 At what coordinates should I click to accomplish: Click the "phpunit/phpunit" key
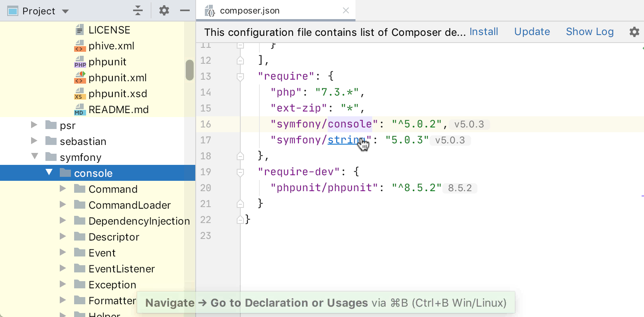click(x=324, y=188)
